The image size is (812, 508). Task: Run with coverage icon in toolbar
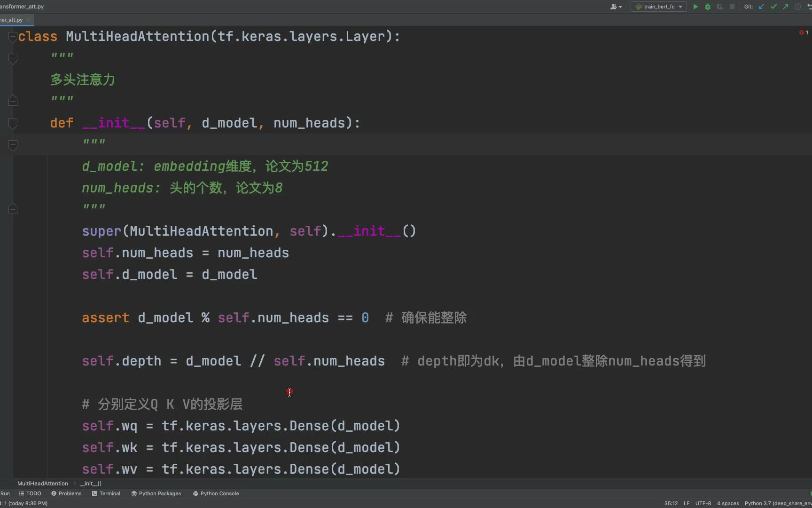click(x=720, y=7)
